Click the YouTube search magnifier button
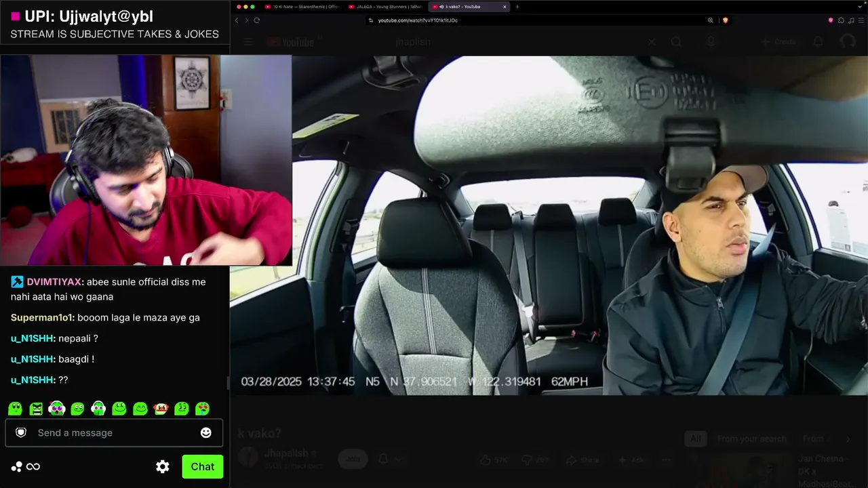Screen dimensions: 868x488 pos(676,42)
